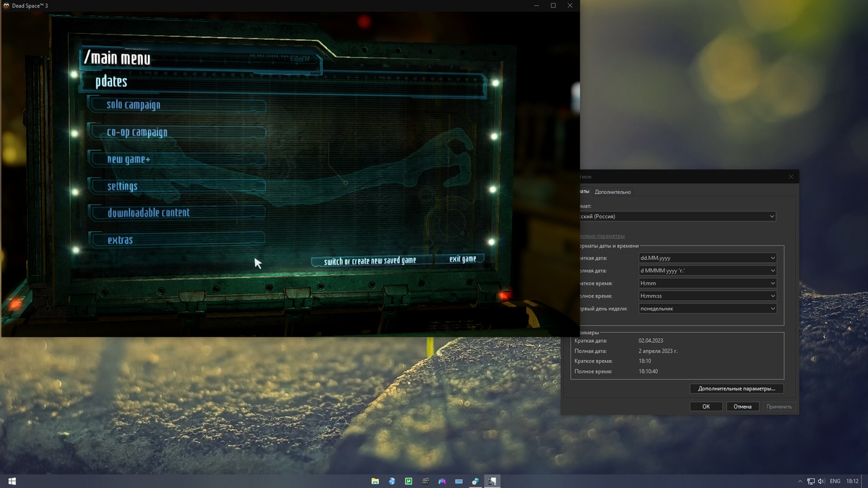Expand the H:mm:ss long time dropdown
The image size is (868, 488).
coord(708,296)
